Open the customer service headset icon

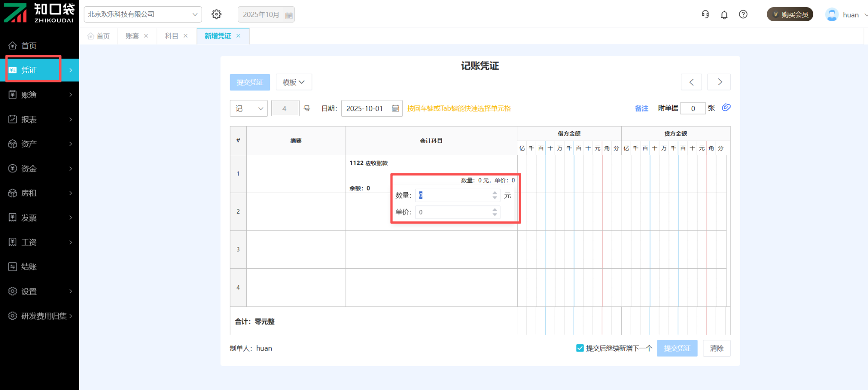pyautogui.click(x=705, y=14)
